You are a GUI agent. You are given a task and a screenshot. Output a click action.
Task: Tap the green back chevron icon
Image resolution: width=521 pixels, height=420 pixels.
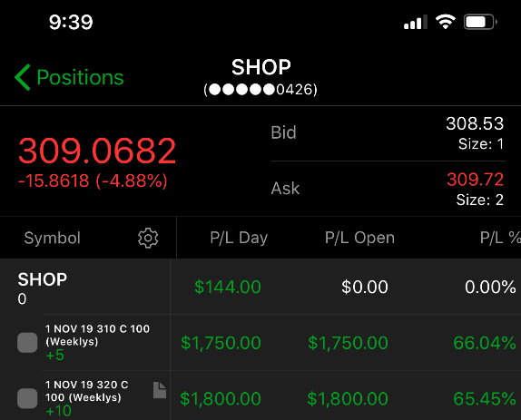tap(23, 77)
